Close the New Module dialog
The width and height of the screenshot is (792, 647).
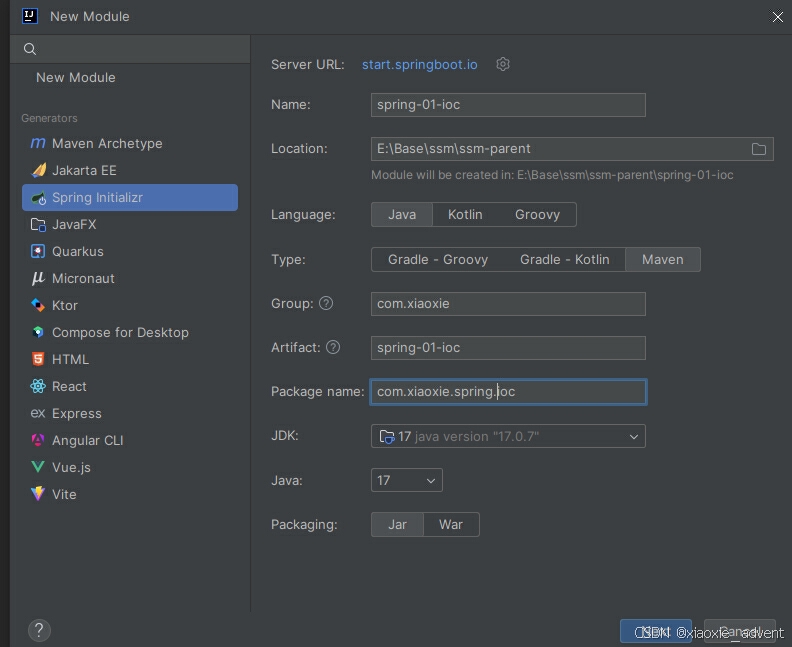click(x=777, y=17)
